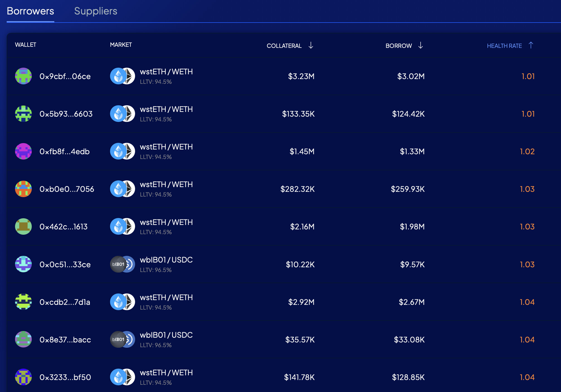561x392 pixels.
Task: Click the Health Rate column header label
Action: 504,46
